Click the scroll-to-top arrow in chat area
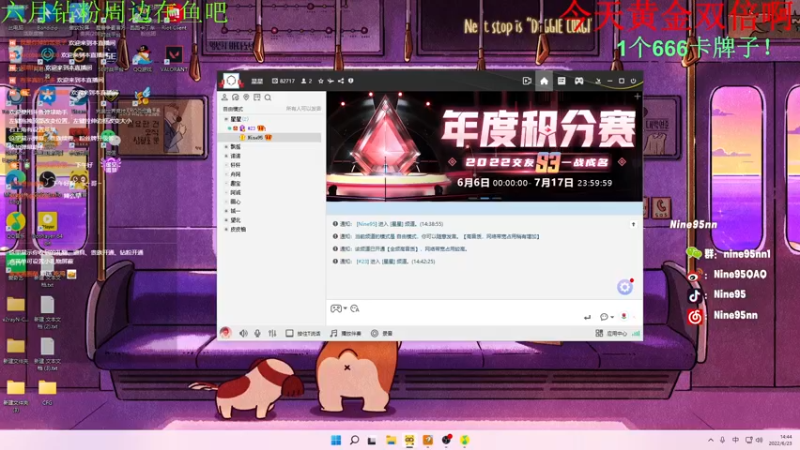This screenshot has height=450, width=800. point(633,224)
